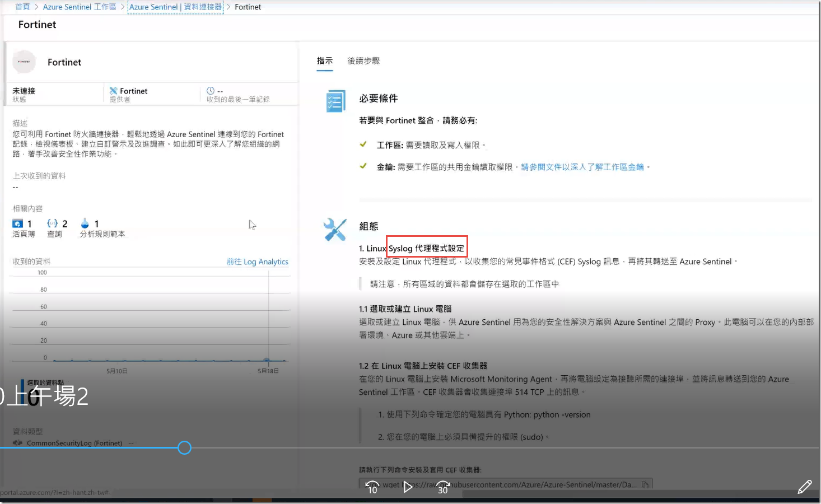Click the 必要條件 section heading
This screenshot has height=504, width=821.
click(379, 98)
